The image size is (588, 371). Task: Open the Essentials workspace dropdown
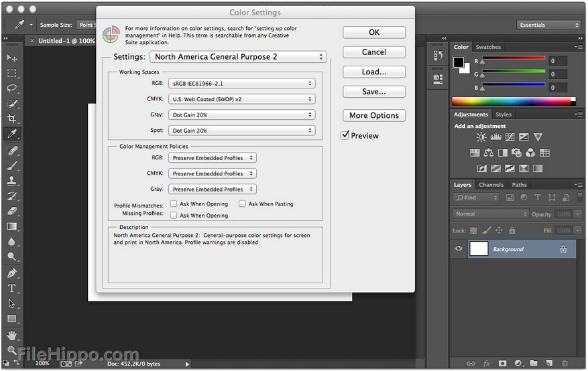coord(549,25)
